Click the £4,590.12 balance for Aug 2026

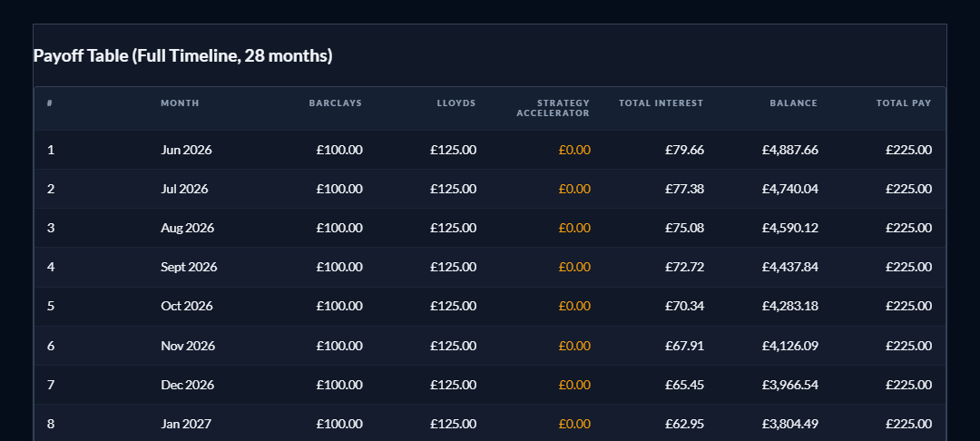click(x=790, y=228)
